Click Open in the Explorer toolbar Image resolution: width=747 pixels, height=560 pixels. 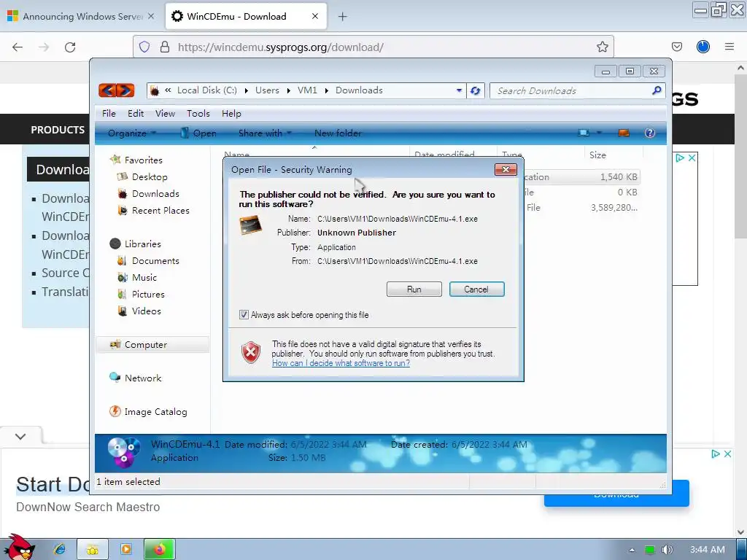(x=198, y=133)
